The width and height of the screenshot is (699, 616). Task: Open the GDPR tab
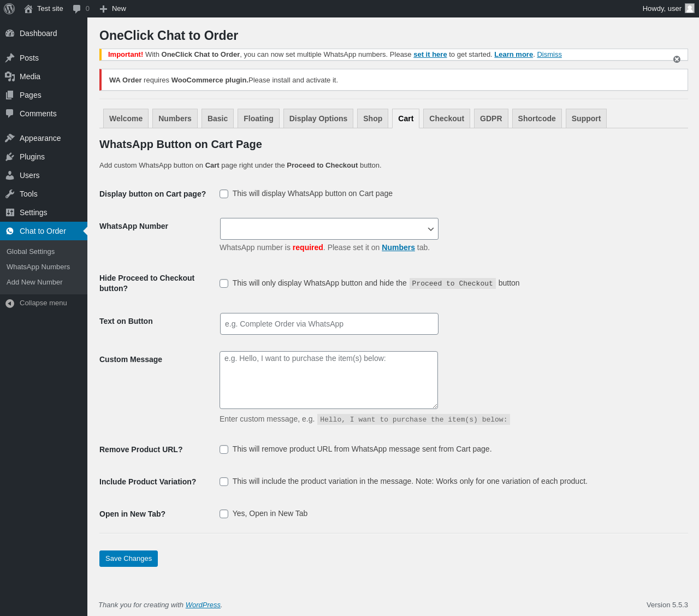pos(491,119)
